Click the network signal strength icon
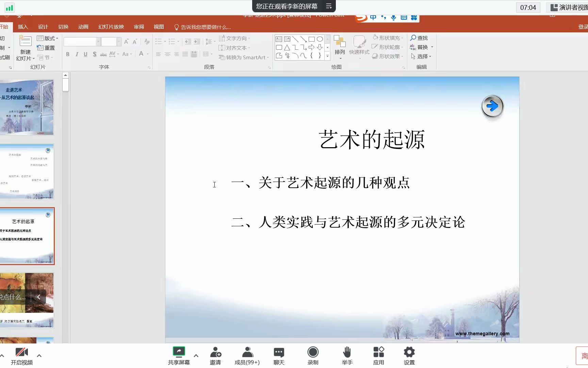Viewport: 588px width, 368px height. tap(10, 7)
